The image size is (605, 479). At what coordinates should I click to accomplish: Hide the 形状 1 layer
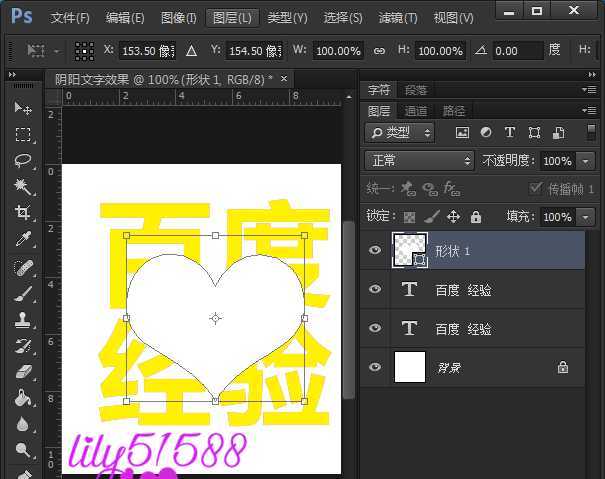(375, 251)
